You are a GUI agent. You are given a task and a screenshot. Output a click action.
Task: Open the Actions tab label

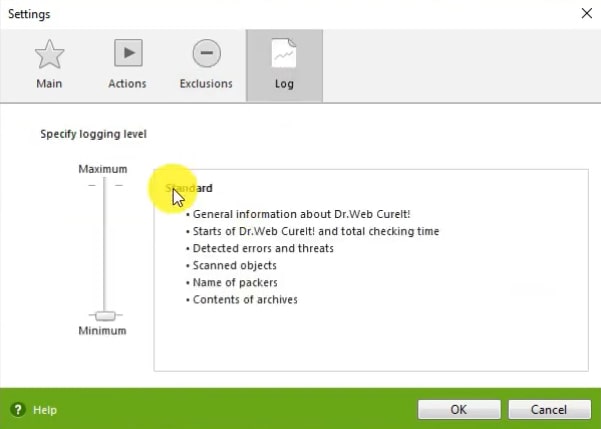[x=127, y=84]
